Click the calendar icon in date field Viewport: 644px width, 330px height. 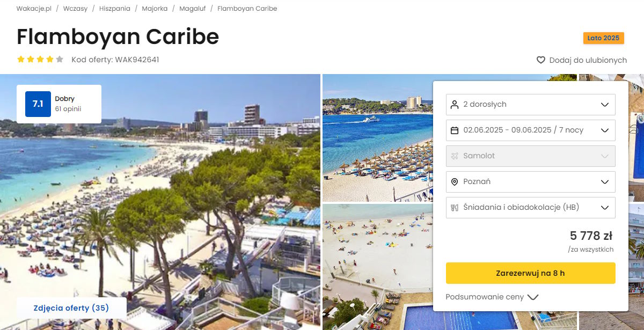(455, 130)
